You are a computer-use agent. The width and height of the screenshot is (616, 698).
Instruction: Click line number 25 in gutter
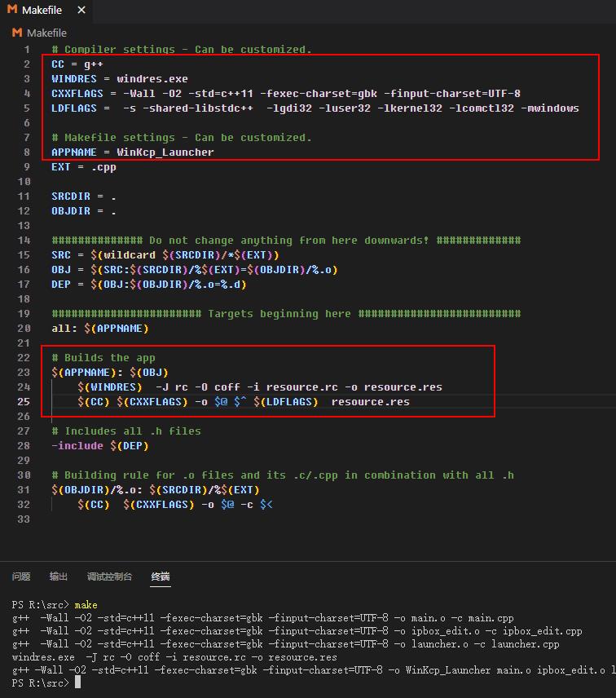[x=24, y=401]
